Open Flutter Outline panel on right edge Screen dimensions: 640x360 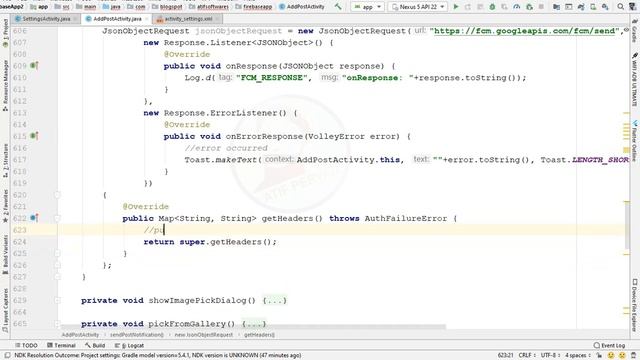tap(635, 141)
